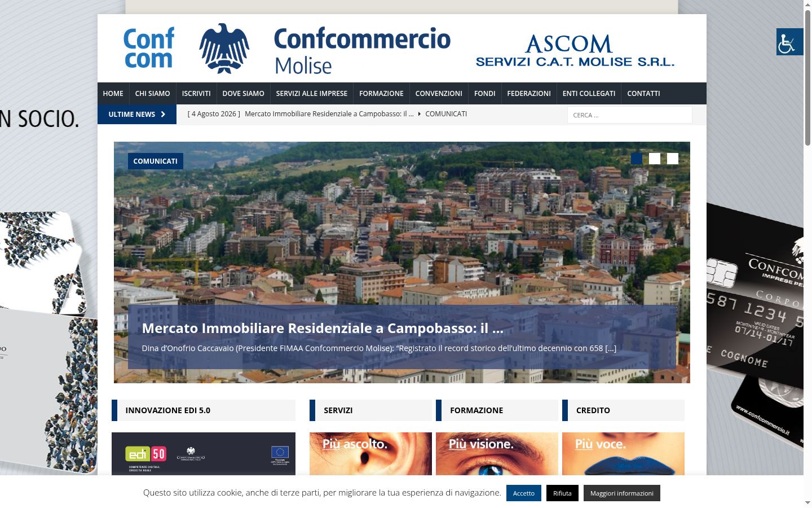Focus the Cerca search field

629,115
